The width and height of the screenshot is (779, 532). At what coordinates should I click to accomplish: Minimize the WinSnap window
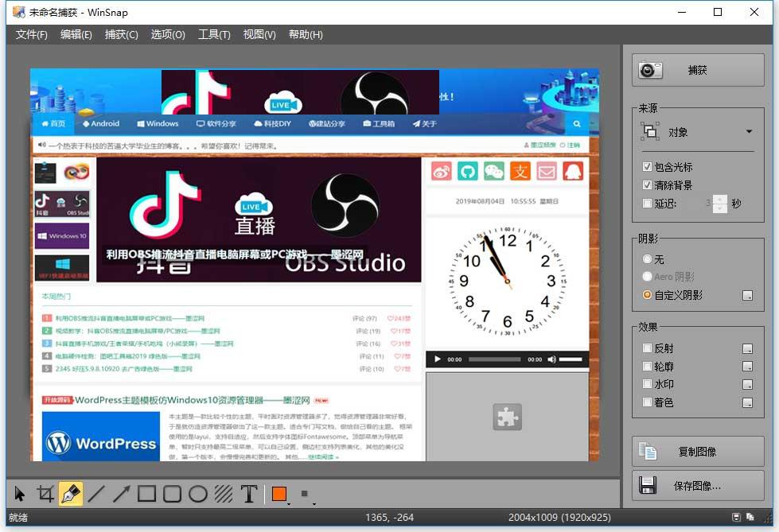[682, 12]
